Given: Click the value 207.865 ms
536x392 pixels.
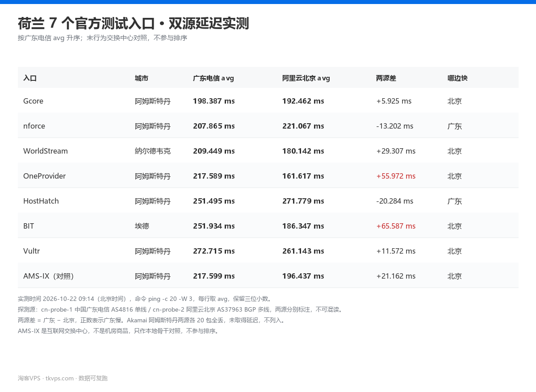Looking at the screenshot, I should pos(214,126).
